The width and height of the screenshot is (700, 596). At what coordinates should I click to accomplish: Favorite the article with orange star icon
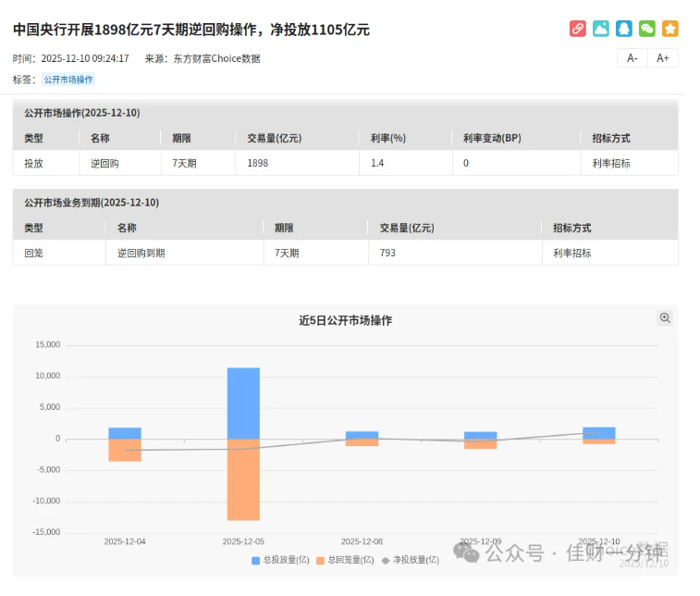pyautogui.click(x=670, y=29)
